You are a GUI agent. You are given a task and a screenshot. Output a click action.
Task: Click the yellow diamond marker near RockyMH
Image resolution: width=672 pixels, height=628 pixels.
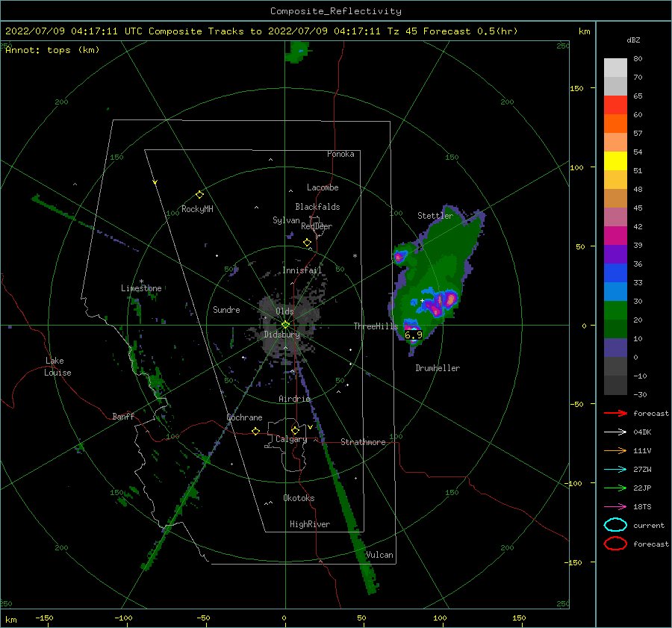[199, 195]
